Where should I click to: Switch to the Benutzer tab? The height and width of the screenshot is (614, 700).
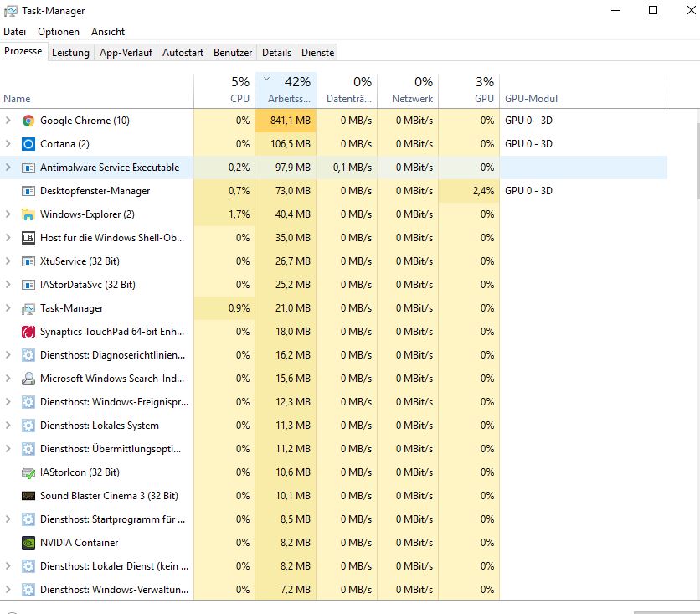pyautogui.click(x=233, y=53)
